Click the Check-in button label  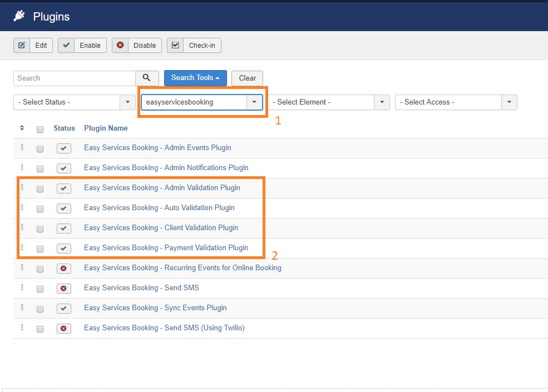pos(202,46)
